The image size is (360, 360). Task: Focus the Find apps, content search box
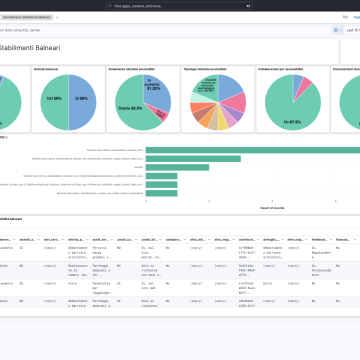pyautogui.click(x=179, y=6)
